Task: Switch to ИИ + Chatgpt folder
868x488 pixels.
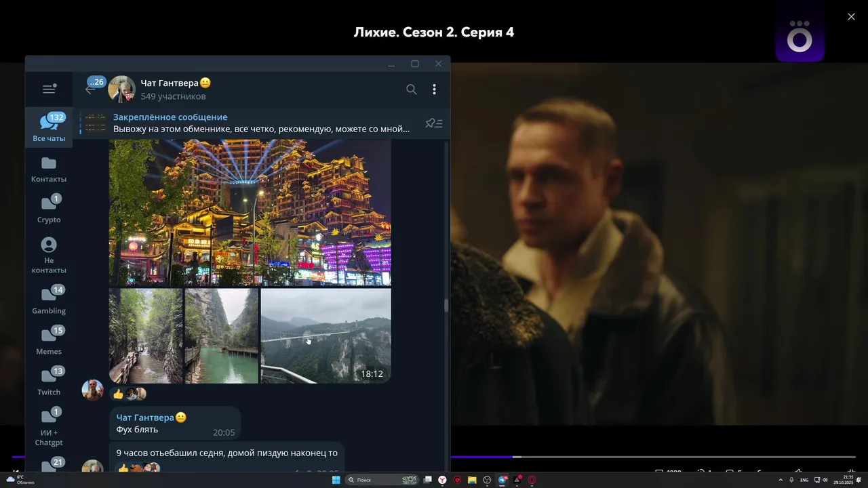Action: 49,428
